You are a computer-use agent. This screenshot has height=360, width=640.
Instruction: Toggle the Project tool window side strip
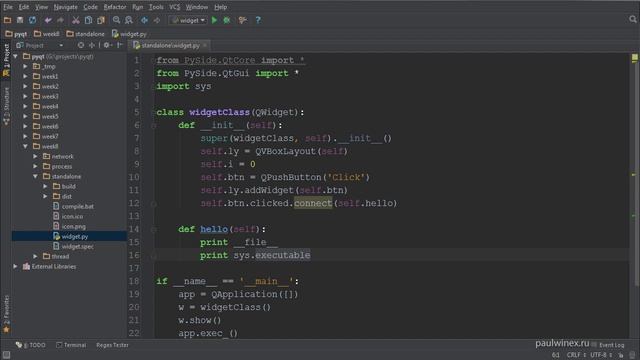click(6, 60)
